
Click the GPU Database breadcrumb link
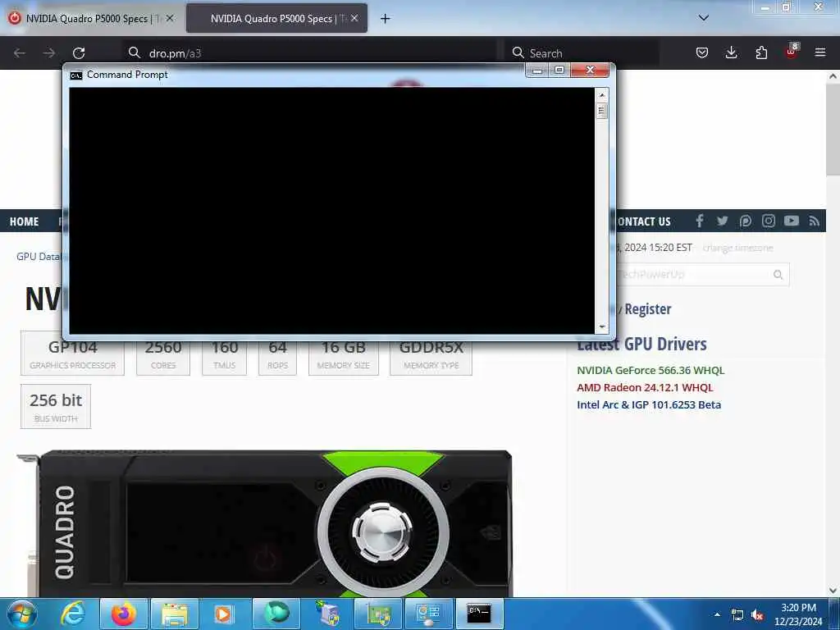(39, 257)
